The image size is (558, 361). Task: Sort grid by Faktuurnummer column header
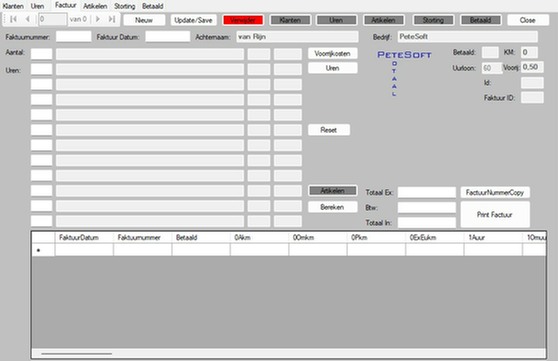(x=142, y=237)
